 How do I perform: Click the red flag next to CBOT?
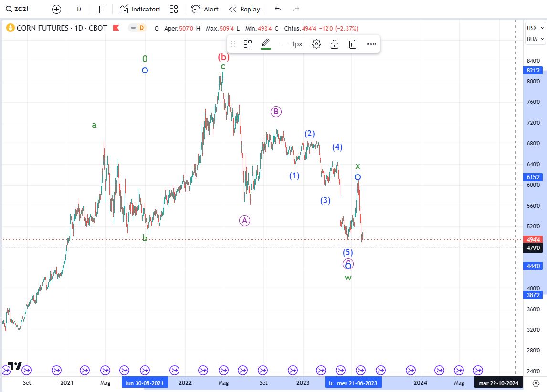click(x=116, y=28)
